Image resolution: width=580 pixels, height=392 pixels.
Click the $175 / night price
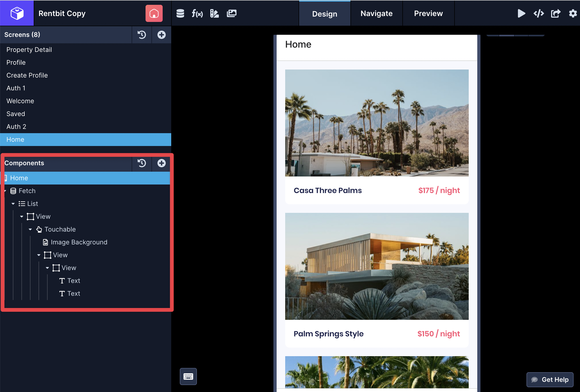click(x=439, y=190)
